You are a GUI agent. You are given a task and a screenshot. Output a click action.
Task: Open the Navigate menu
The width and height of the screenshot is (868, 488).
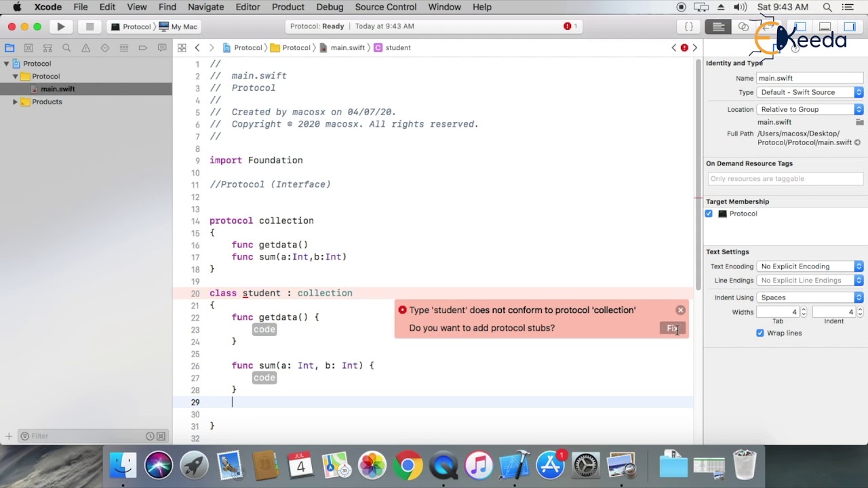pyautogui.click(x=205, y=7)
